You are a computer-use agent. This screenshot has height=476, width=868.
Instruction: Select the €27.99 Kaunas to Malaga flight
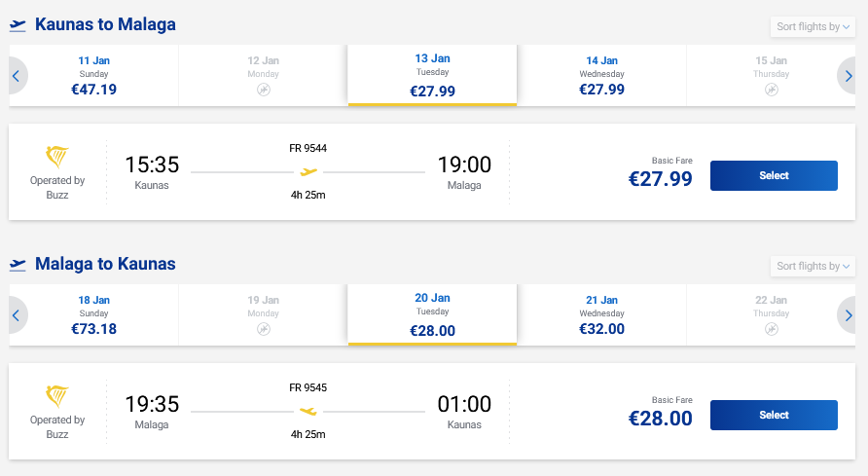pos(774,176)
